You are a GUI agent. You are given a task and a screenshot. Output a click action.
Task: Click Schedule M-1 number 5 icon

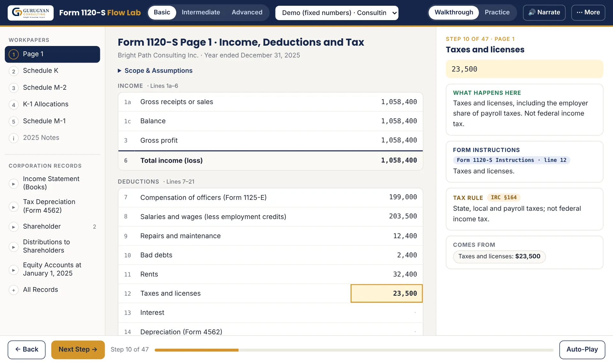tap(13, 122)
